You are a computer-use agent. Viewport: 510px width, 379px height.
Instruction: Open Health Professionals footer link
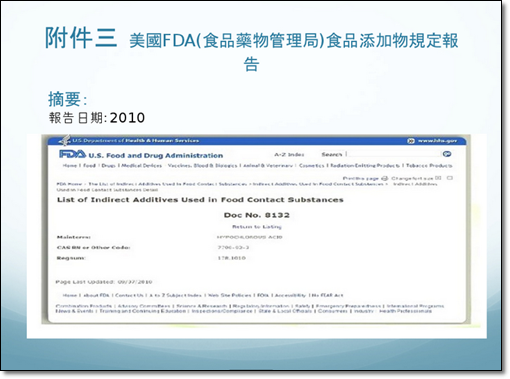tap(405, 311)
